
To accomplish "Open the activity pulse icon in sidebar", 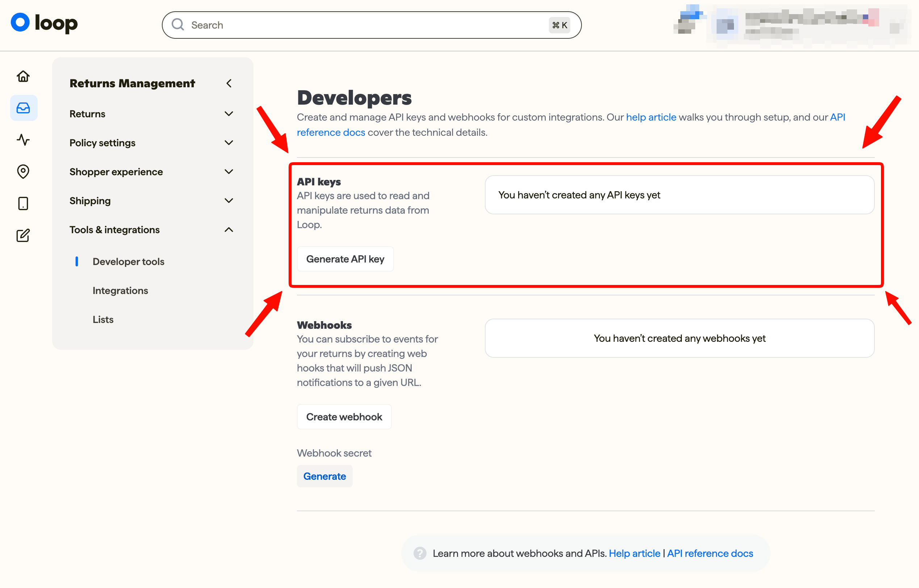I will (x=23, y=140).
